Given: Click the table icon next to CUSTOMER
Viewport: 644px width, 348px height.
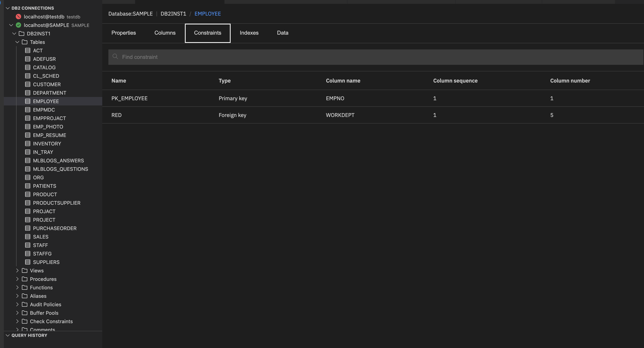Looking at the screenshot, I should point(28,84).
